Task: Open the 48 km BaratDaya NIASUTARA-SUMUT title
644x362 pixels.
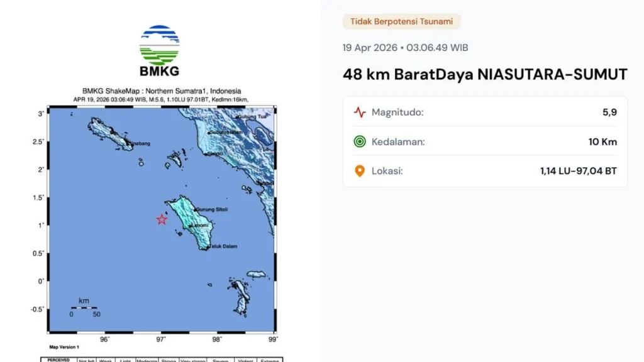Action: pyautogui.click(x=485, y=75)
